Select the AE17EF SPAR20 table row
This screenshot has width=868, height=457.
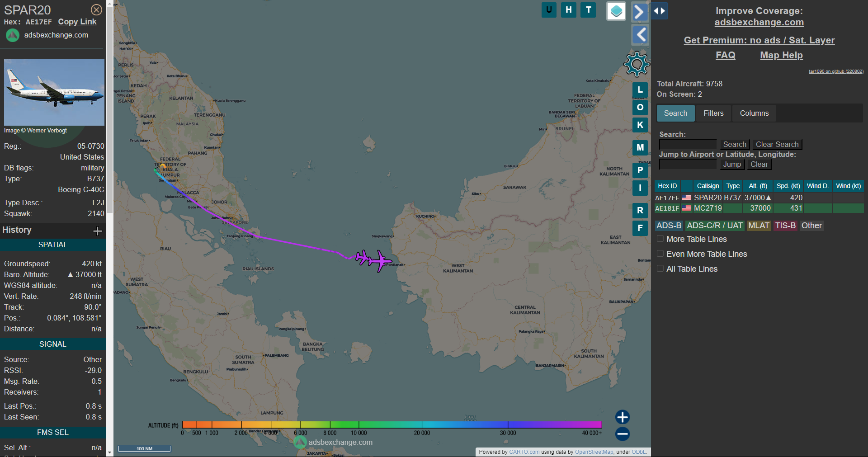pyautogui.click(x=759, y=198)
